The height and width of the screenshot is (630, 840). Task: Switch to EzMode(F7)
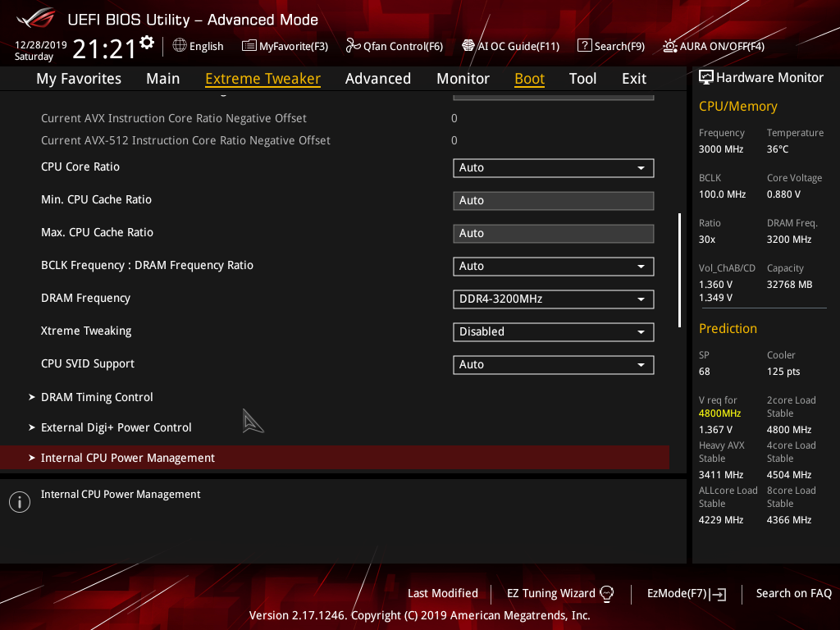(687, 594)
